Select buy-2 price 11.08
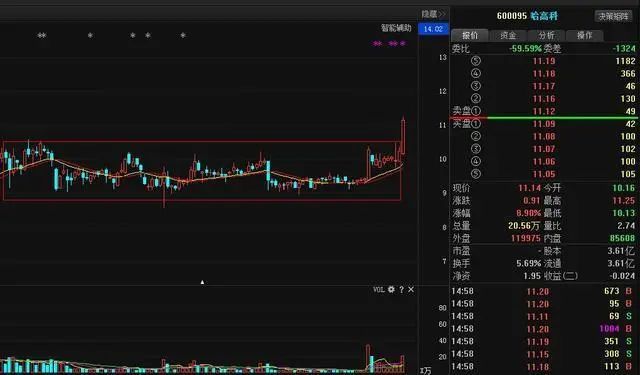The image size is (640, 375). [544, 136]
